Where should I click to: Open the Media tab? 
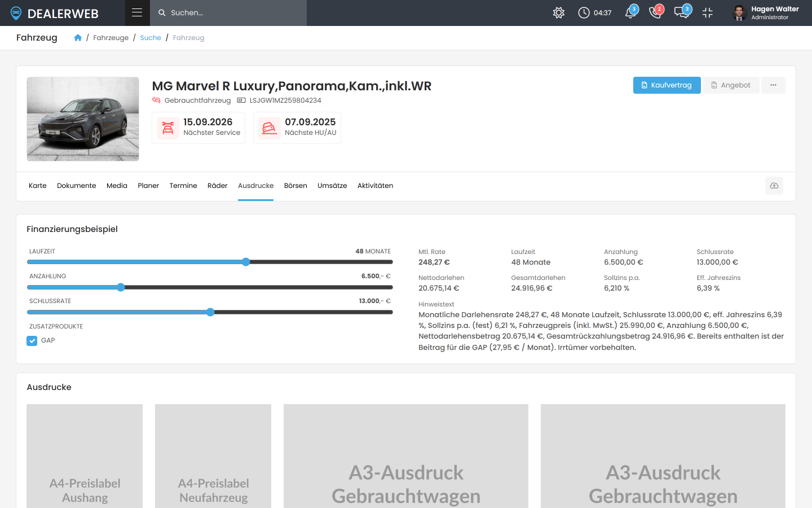[117, 186]
